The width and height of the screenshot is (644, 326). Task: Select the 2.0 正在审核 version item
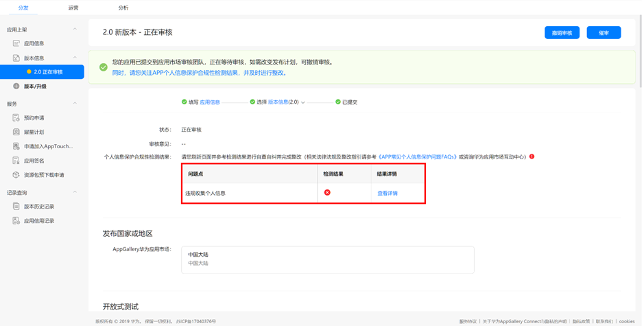tap(47, 72)
